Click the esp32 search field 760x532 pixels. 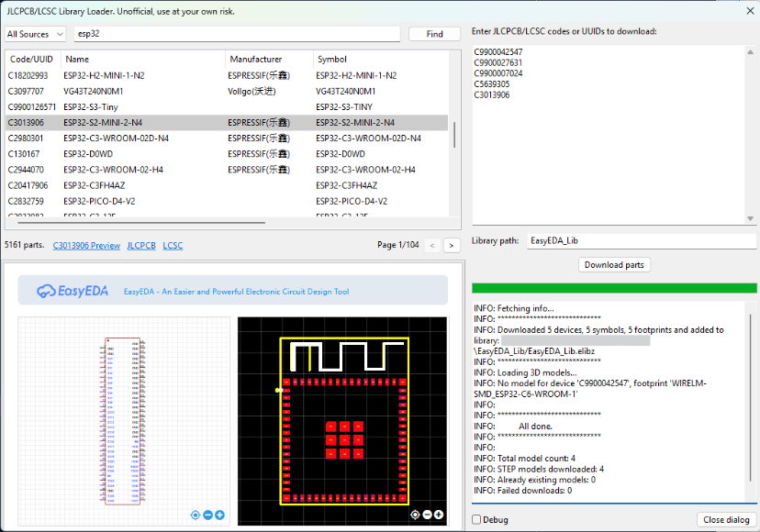(x=237, y=34)
